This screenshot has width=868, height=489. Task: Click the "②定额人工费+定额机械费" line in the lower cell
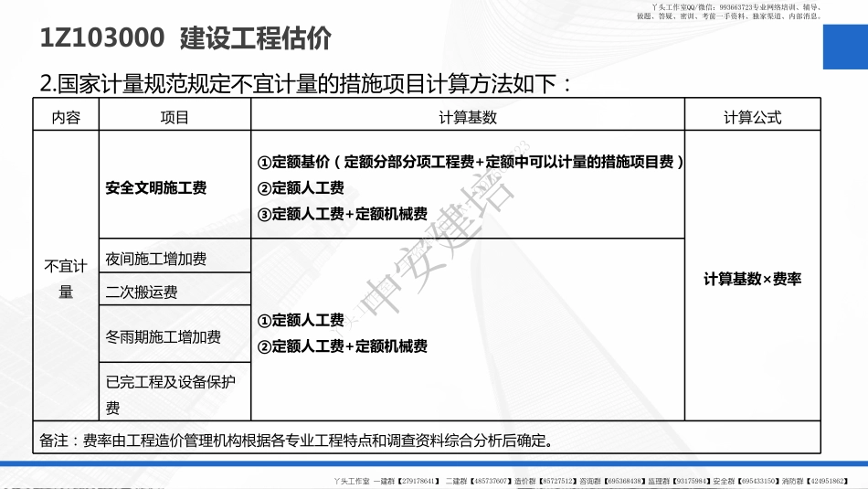click(x=342, y=346)
